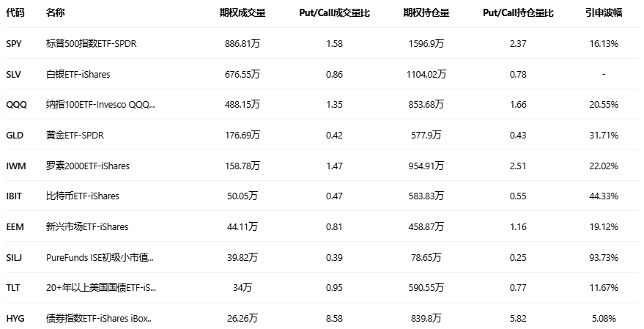644x329 pixels.
Task: Open 标普500指数ETF-SPDR fund name
Action: (91, 44)
